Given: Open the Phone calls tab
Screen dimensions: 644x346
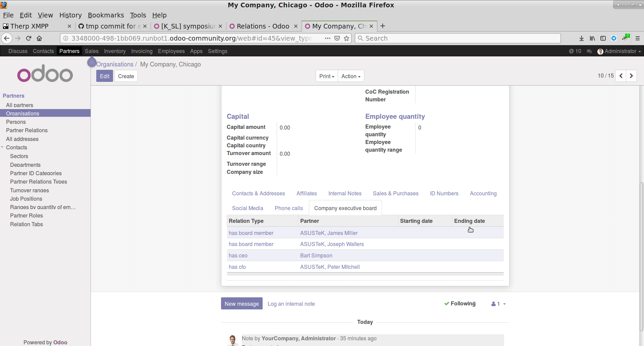Looking at the screenshot, I should point(288,208).
